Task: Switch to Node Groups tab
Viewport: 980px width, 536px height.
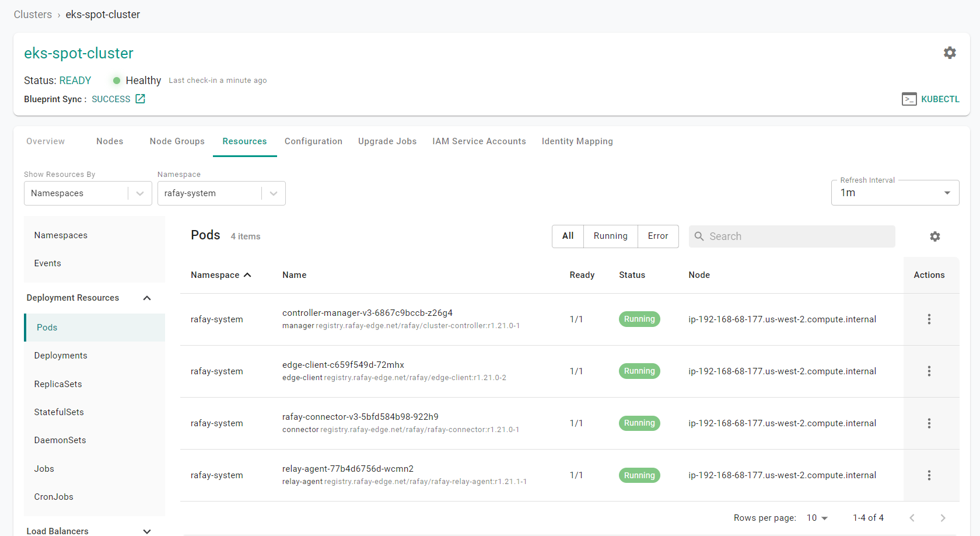Action: (x=177, y=141)
